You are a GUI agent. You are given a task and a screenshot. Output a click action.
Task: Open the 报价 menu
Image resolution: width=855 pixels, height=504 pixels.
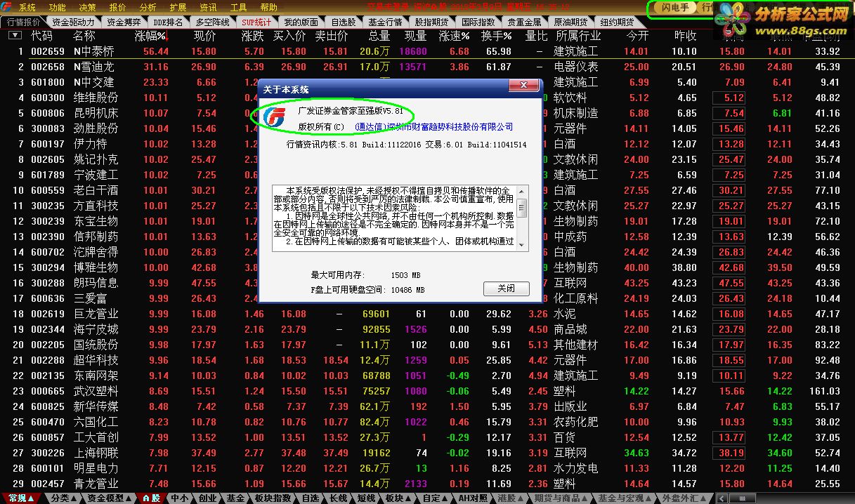pos(118,8)
